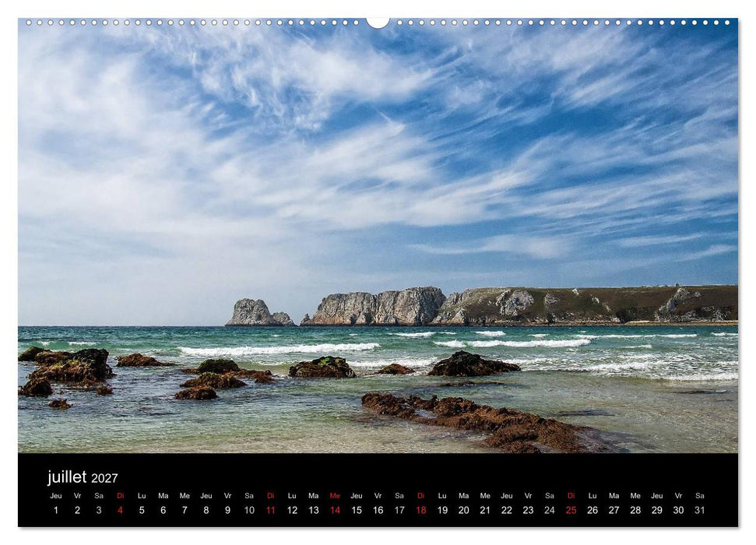
Task: Click the coastal landscape photo
Action: 378,236
